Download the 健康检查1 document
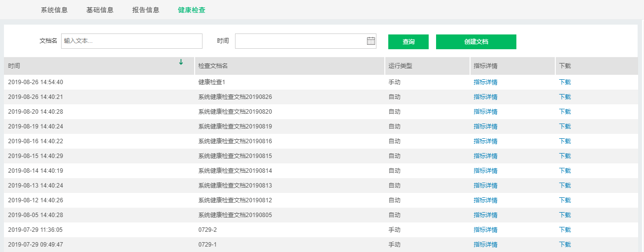Image resolution: width=644 pixels, height=252 pixels. (x=565, y=82)
